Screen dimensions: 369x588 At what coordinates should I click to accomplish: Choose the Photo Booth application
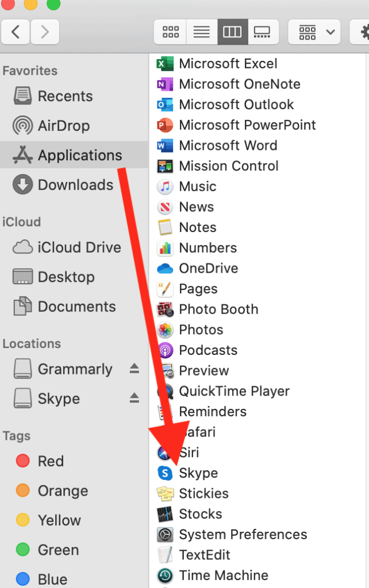pyautogui.click(x=218, y=310)
